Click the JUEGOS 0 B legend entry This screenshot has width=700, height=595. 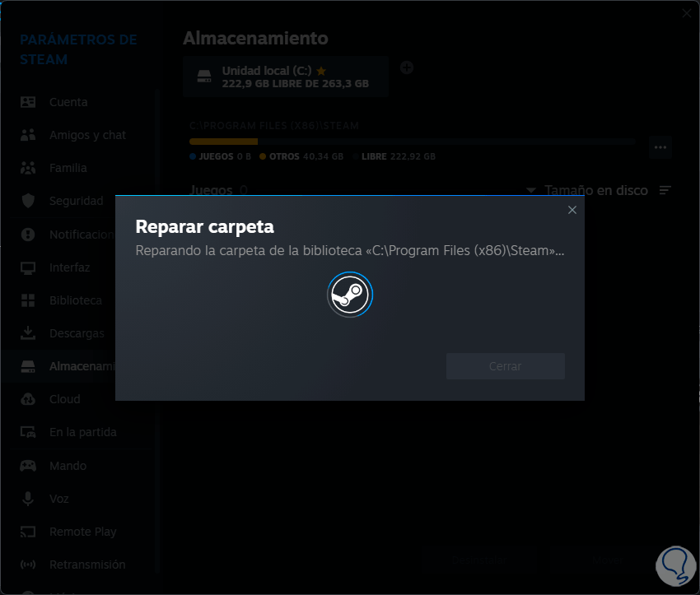[x=221, y=156]
